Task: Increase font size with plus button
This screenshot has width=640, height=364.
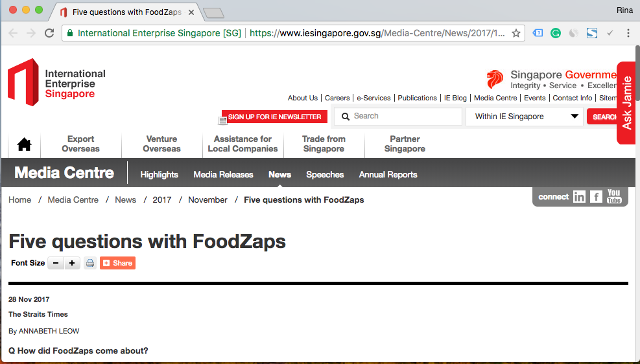Action: pos(72,263)
